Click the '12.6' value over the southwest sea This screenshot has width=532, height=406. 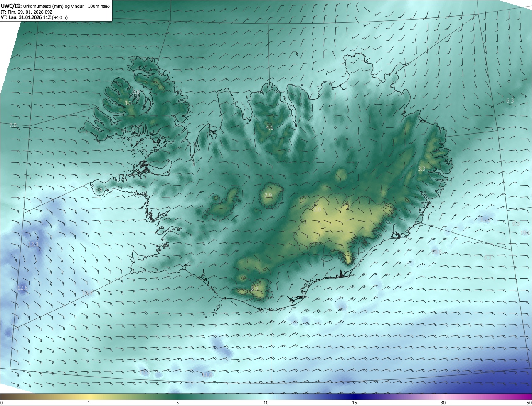tap(23, 288)
